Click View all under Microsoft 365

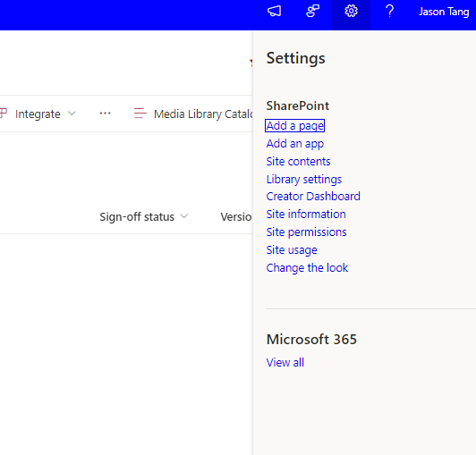click(285, 363)
